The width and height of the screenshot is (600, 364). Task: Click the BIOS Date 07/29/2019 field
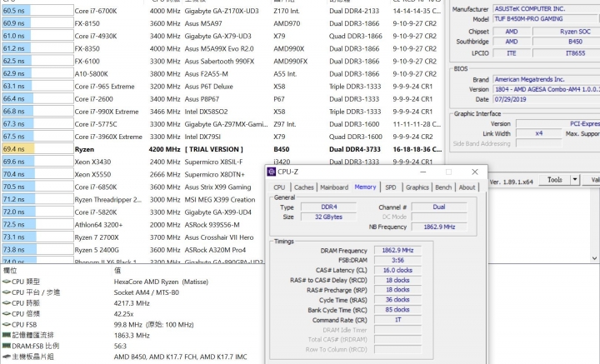pyautogui.click(x=547, y=99)
